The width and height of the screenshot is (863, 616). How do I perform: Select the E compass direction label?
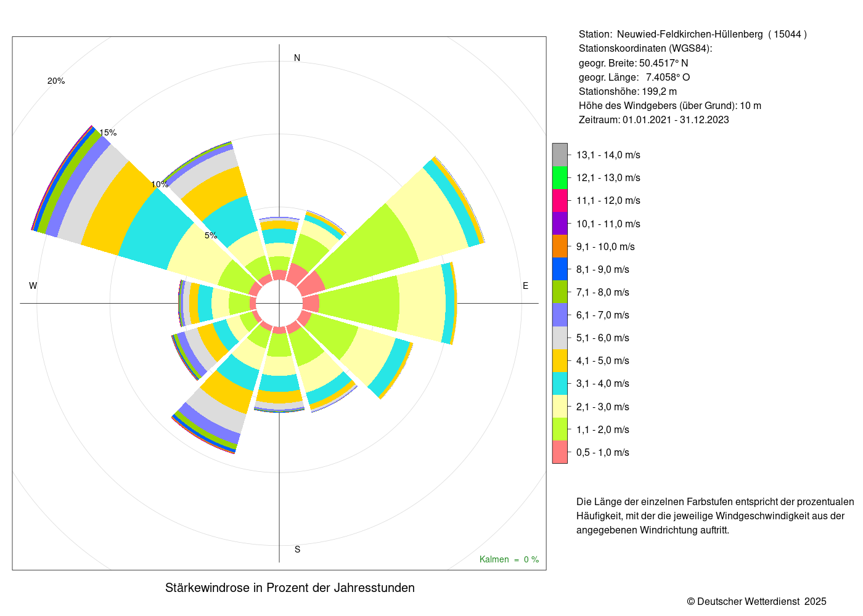coord(526,286)
